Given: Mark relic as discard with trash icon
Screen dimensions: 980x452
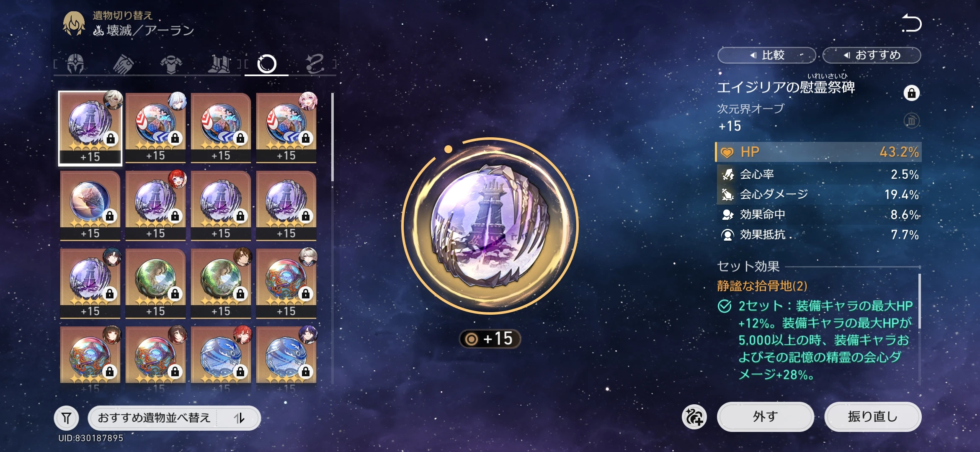Looking at the screenshot, I should [x=911, y=121].
